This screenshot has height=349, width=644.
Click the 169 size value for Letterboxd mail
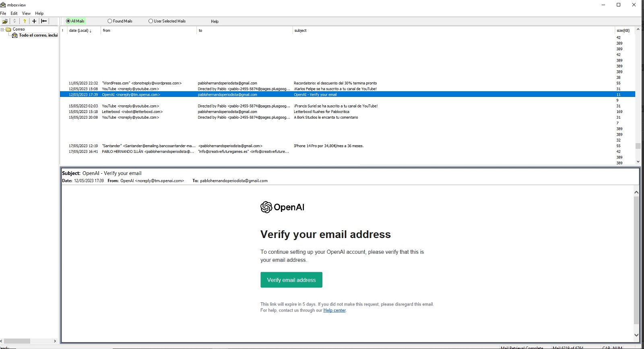pyautogui.click(x=619, y=112)
